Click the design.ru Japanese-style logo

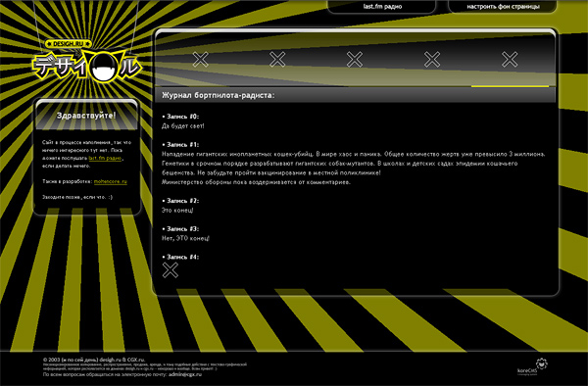86,61
